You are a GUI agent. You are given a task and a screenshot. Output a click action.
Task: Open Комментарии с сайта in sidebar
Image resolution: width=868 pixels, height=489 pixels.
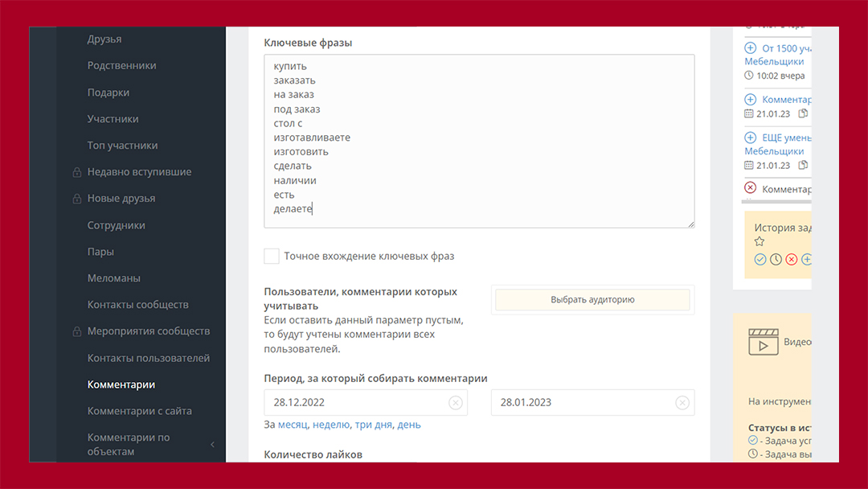pyautogui.click(x=140, y=411)
